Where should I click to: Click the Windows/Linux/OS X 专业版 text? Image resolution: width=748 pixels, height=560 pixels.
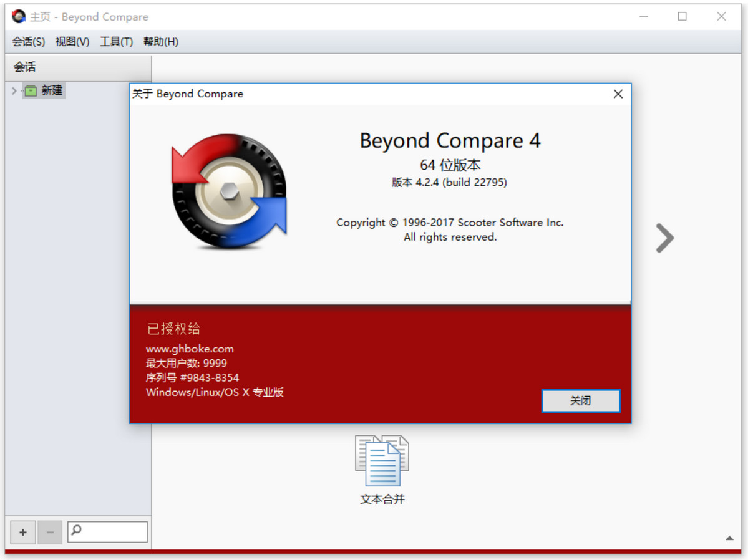[x=215, y=393]
